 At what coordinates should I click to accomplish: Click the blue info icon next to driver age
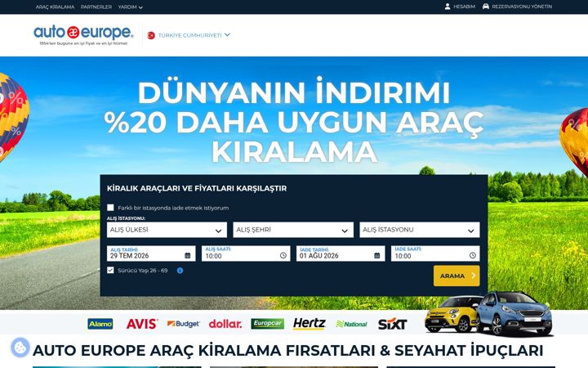(x=180, y=271)
